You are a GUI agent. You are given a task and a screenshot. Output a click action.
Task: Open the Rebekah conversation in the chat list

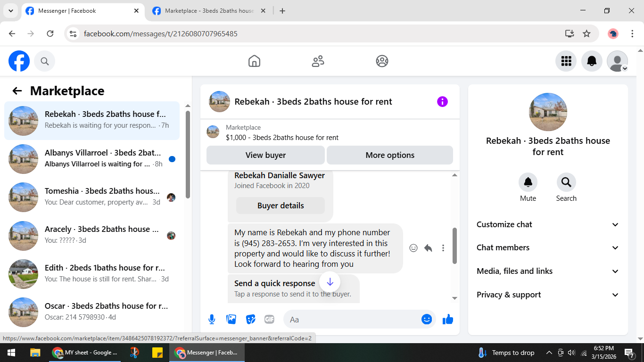pyautogui.click(x=92, y=121)
